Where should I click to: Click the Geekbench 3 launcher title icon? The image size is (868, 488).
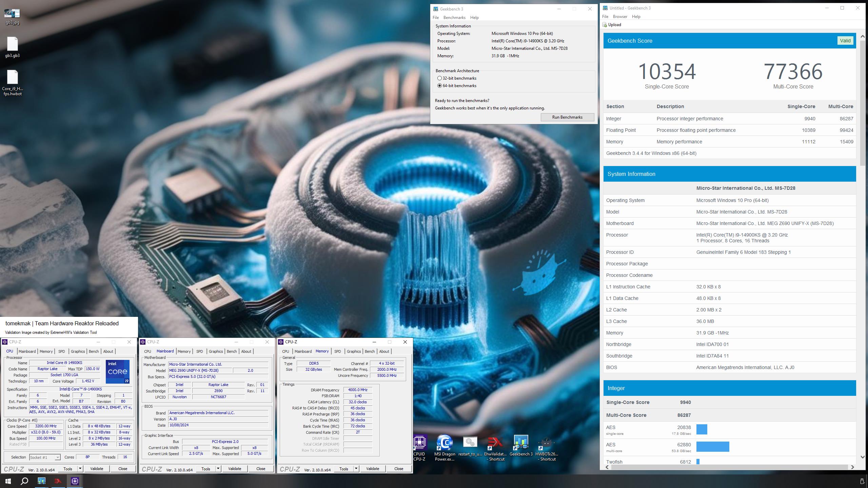[435, 9]
